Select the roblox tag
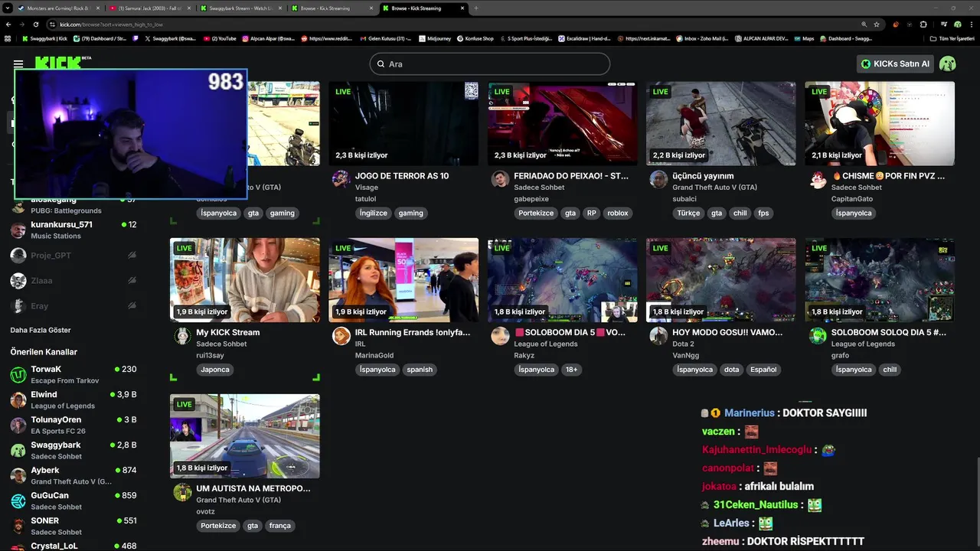980x551 pixels. coord(617,214)
